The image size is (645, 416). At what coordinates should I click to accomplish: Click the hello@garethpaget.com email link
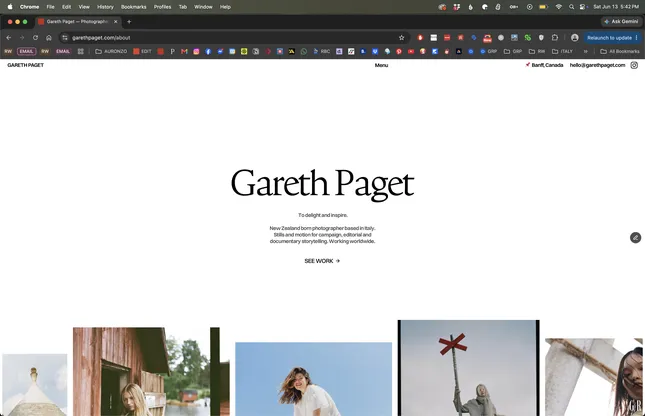(597, 65)
